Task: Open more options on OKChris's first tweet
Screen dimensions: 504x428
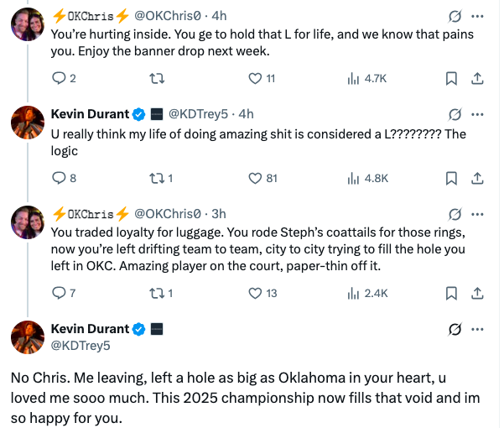Action: [x=478, y=16]
